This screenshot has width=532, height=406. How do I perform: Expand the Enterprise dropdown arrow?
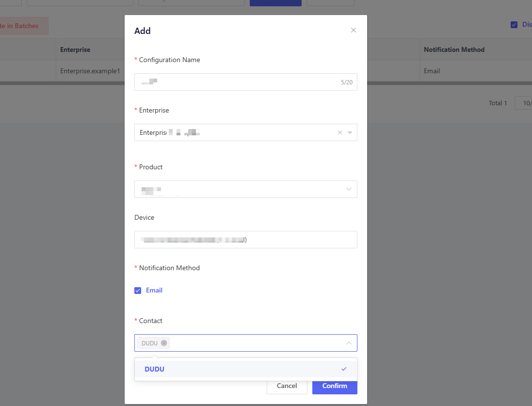click(x=350, y=132)
